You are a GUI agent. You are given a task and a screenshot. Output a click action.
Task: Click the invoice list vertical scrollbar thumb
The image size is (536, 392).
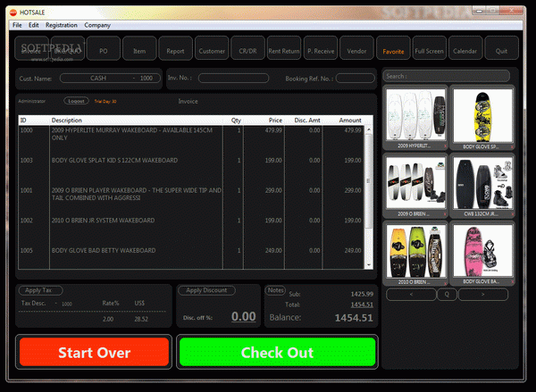point(368,181)
